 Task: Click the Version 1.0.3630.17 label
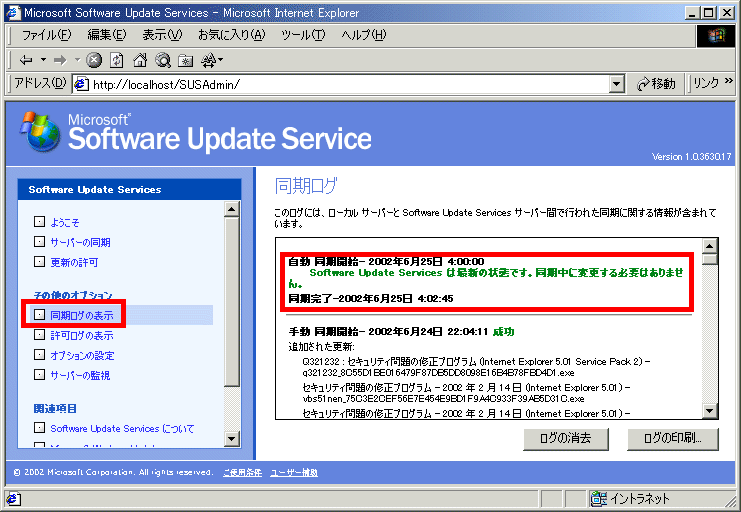(691, 156)
